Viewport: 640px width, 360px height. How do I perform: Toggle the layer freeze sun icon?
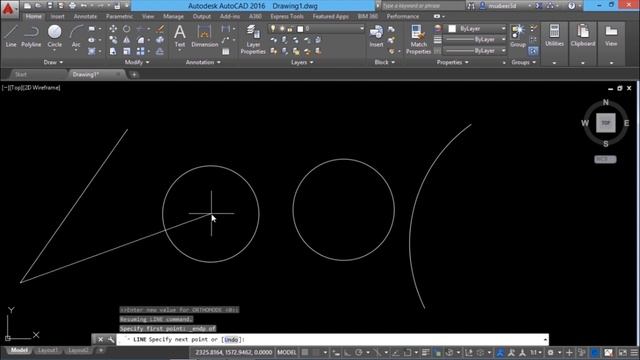click(282, 29)
